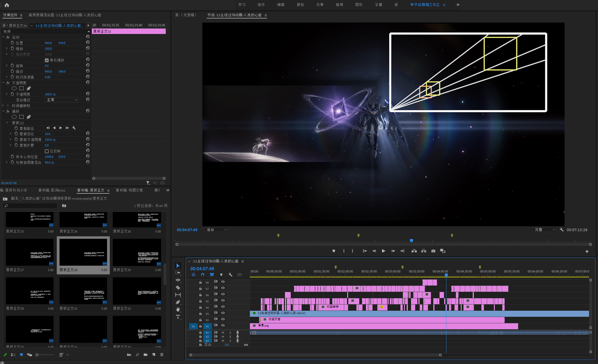Open the blend mode dropdown

coord(62,100)
